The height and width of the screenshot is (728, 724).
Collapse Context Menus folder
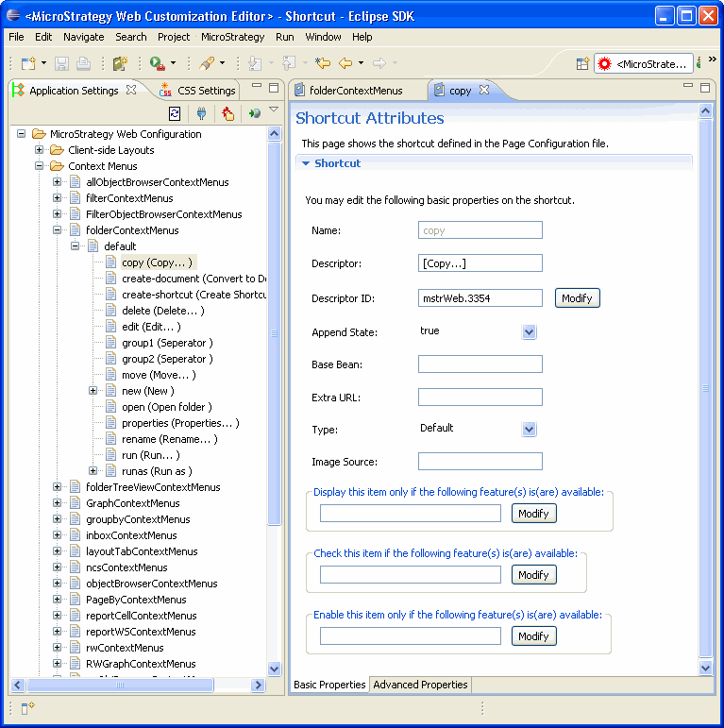coord(39,166)
